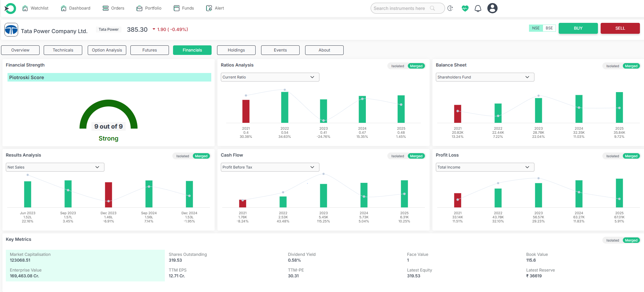This screenshot has height=292, width=644.
Task: Switch Profit Loss to Isolated
Action: 613,156
